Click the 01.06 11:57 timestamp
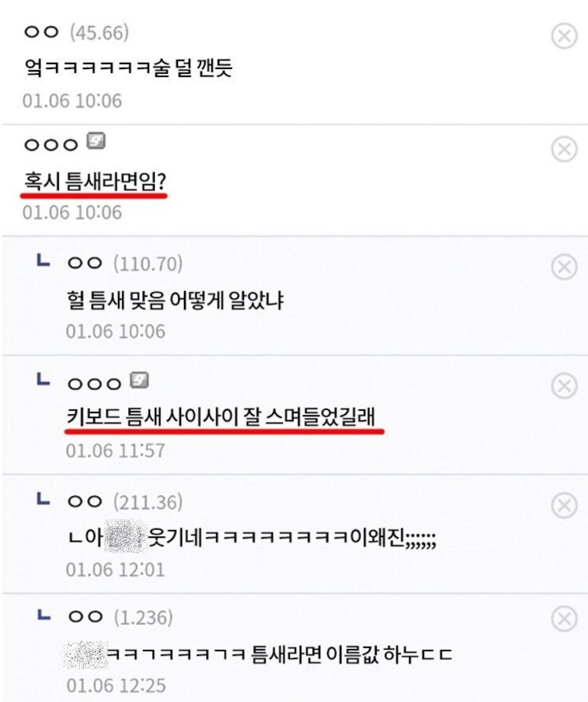This screenshot has width=588, height=702. (x=116, y=451)
